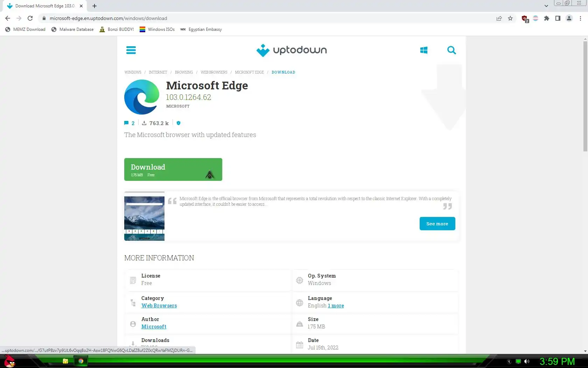The height and width of the screenshot is (368, 588).
Task: Go to the MICROSOFT EDGE breadcrumb
Action: tap(250, 72)
